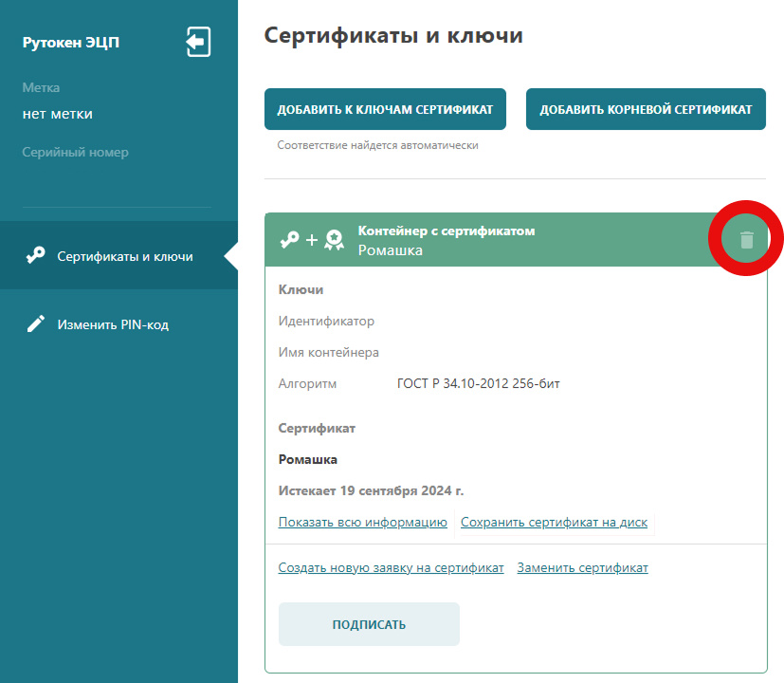The image size is (784, 683).
Task: Click the Идентификатор field label
Action: 326,321
